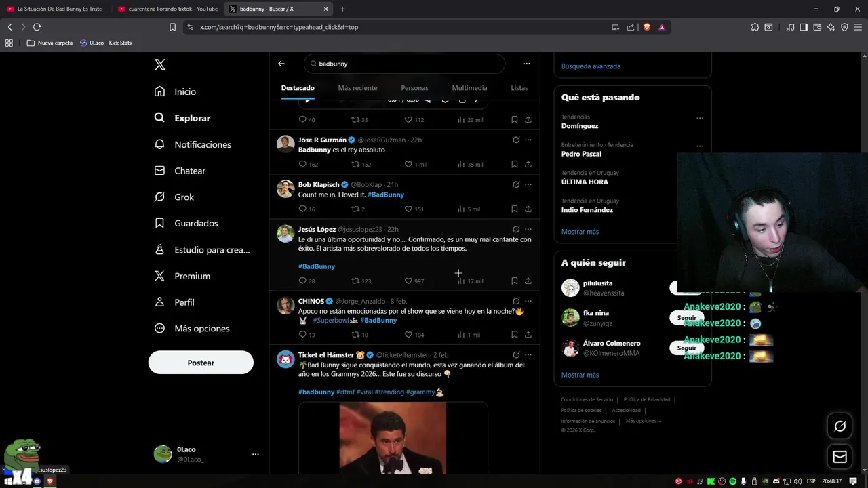Image resolution: width=868 pixels, height=488 pixels.
Task: Repost Jóse R Guzmán post
Action: point(355,164)
